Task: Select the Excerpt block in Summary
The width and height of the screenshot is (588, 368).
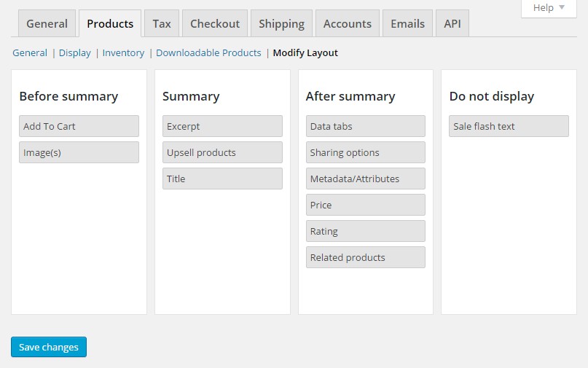Action: (222, 126)
